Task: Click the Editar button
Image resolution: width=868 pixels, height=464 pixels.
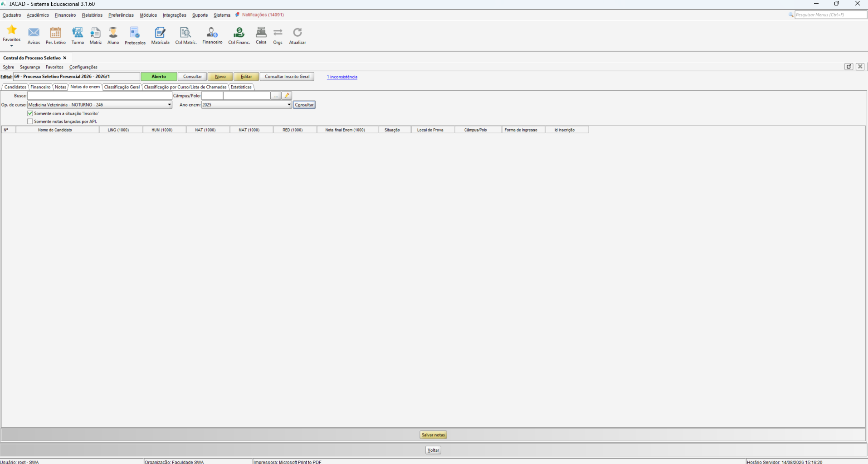Action: [246, 77]
